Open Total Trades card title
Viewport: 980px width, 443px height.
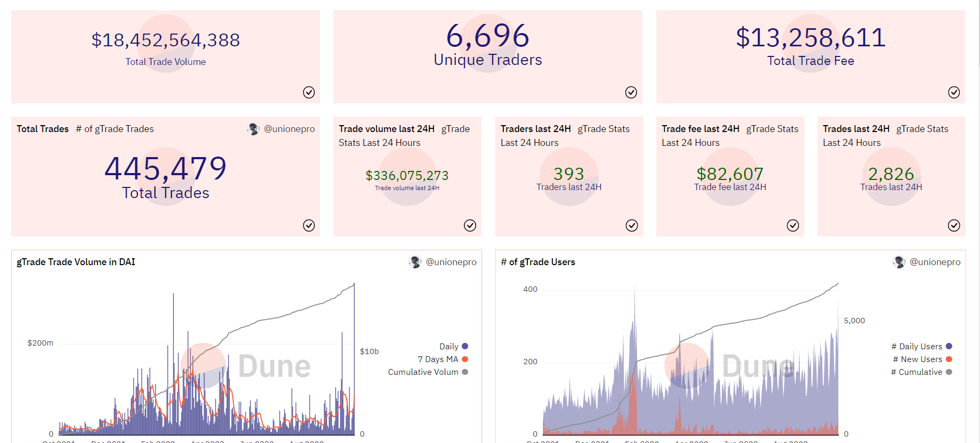[x=43, y=129]
